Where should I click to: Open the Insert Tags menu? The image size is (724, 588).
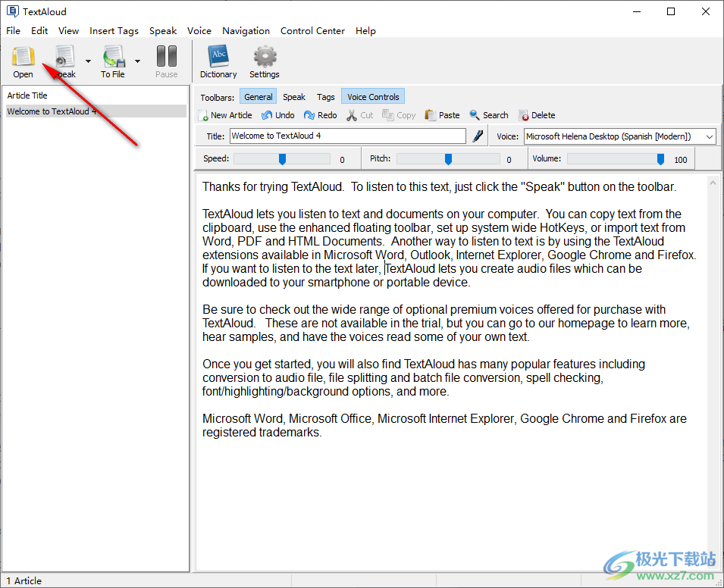point(114,31)
